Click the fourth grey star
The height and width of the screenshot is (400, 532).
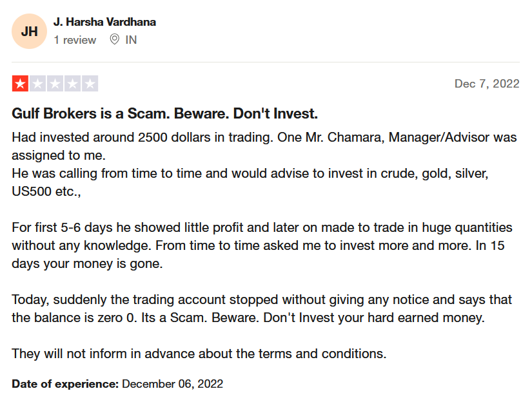[x=73, y=83]
